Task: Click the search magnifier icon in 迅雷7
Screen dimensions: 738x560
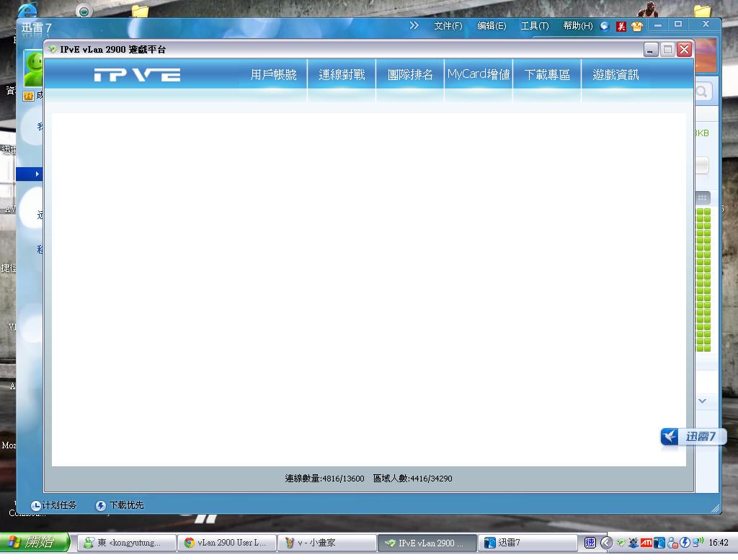Action: pyautogui.click(x=701, y=92)
